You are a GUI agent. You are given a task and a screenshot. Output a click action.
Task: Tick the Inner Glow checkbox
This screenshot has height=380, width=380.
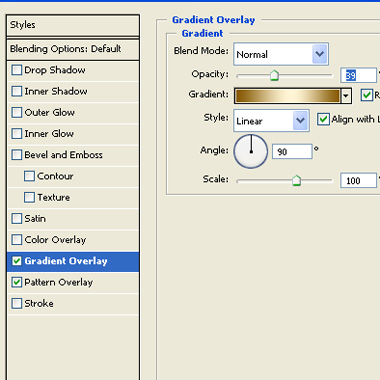click(16, 134)
